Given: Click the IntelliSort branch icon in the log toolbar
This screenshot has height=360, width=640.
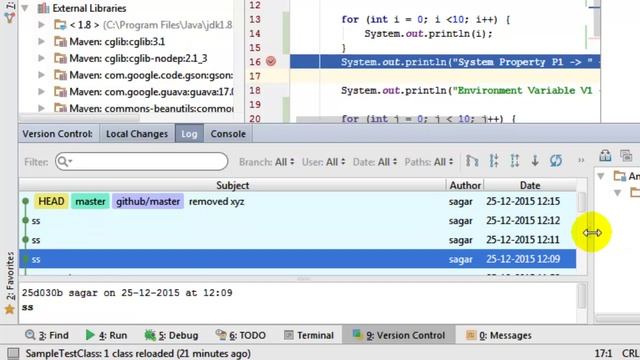Looking at the screenshot, I should point(472,161).
